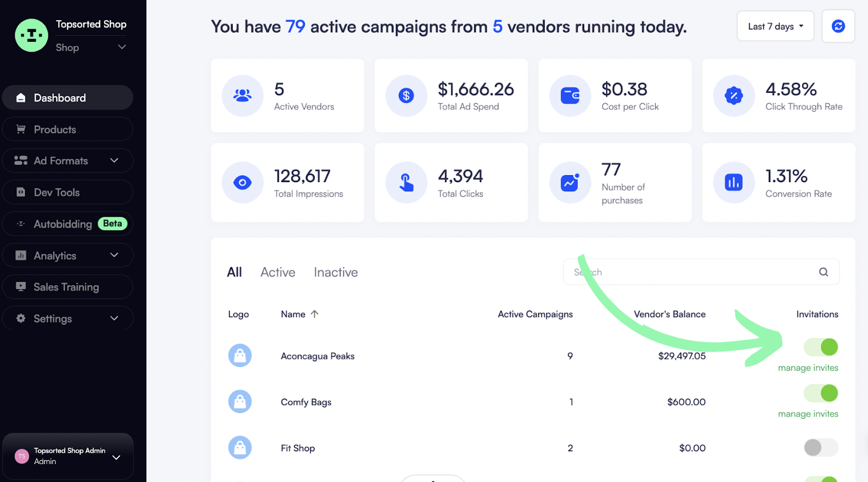Toggle the Comfy Bags invitations switch
This screenshot has width=868, height=482.
point(821,393)
